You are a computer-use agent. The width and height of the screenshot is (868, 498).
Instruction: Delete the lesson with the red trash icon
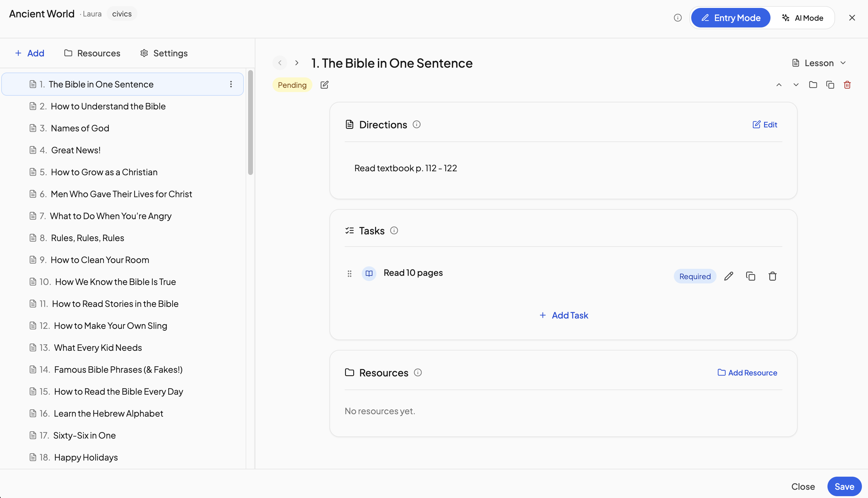847,85
